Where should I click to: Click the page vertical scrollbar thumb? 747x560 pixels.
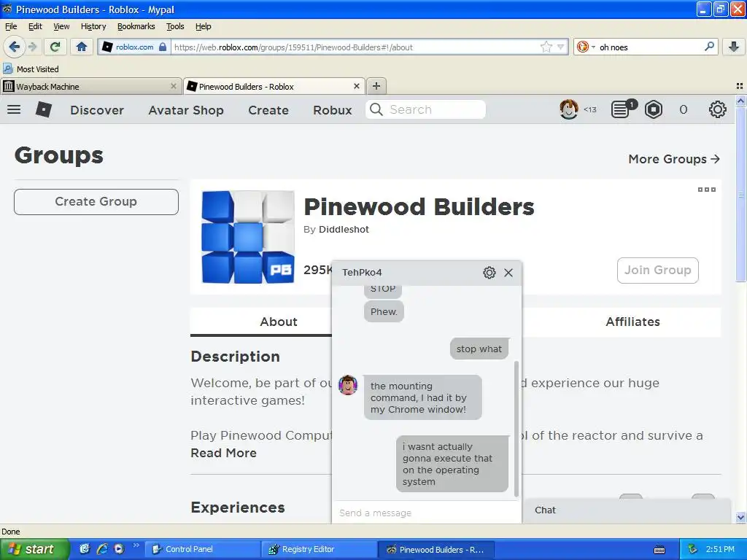coord(740,195)
